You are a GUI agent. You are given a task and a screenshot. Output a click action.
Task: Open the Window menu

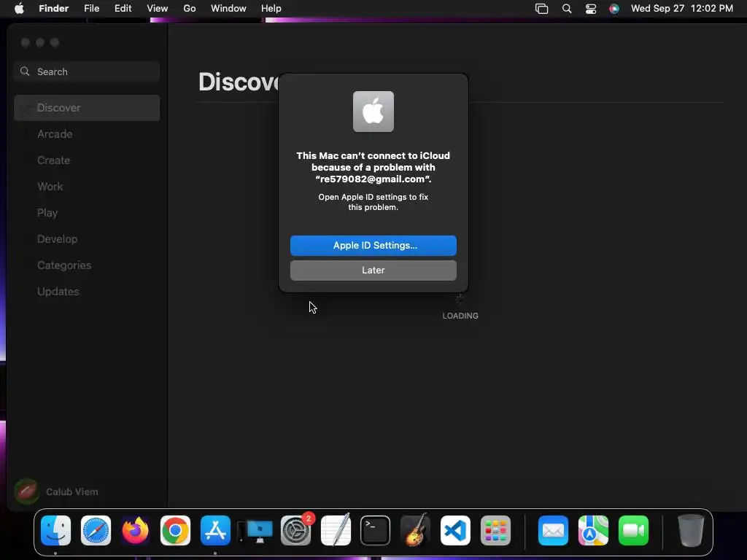[x=228, y=9]
